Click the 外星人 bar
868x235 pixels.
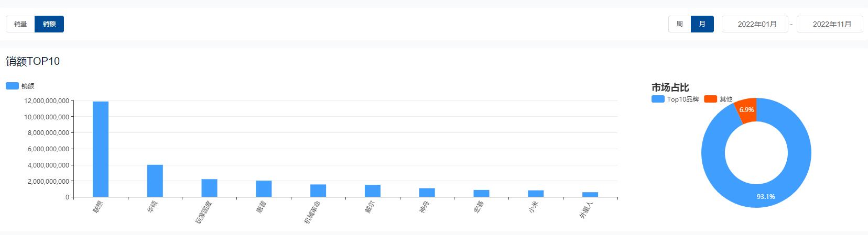click(x=590, y=195)
